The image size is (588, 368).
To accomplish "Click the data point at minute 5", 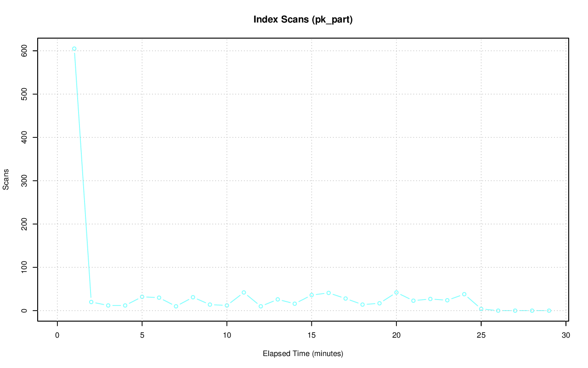I will 142,297.
